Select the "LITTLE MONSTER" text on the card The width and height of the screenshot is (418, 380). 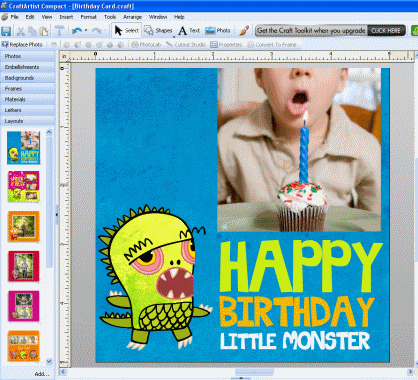(x=295, y=340)
